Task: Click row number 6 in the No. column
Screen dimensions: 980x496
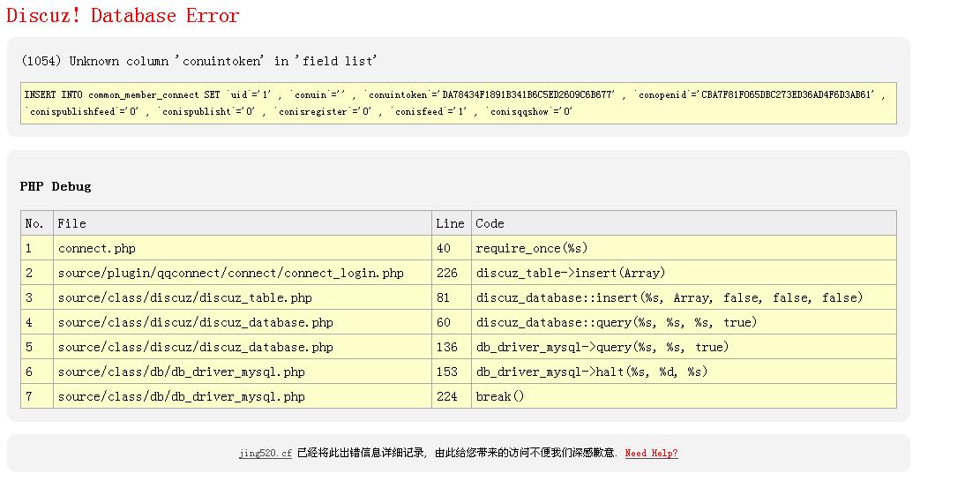Action: (37, 372)
